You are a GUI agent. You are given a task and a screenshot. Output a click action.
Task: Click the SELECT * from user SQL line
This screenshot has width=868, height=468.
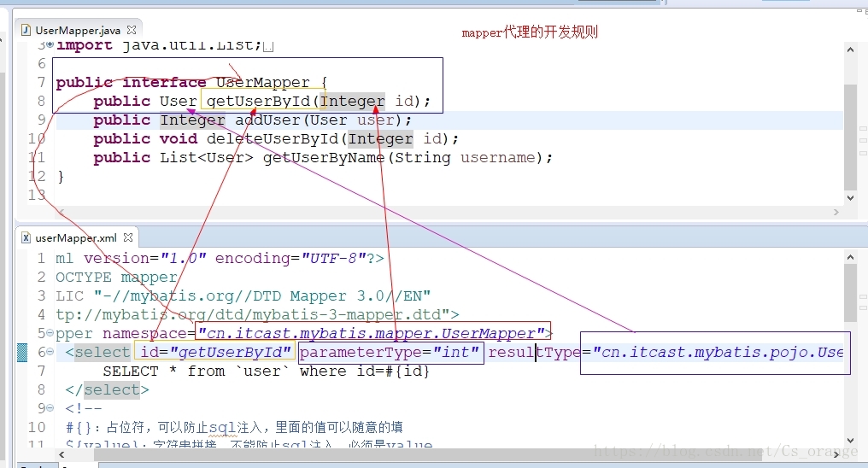(267, 371)
